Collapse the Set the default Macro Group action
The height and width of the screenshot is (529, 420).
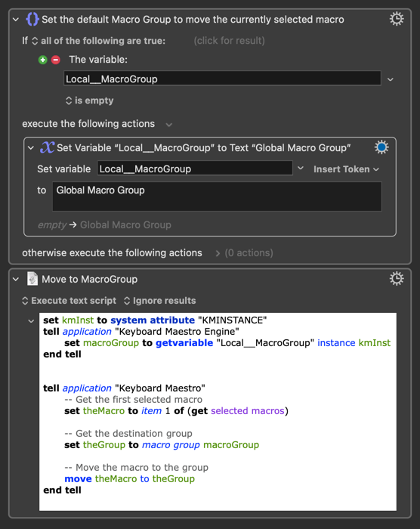[16, 20]
